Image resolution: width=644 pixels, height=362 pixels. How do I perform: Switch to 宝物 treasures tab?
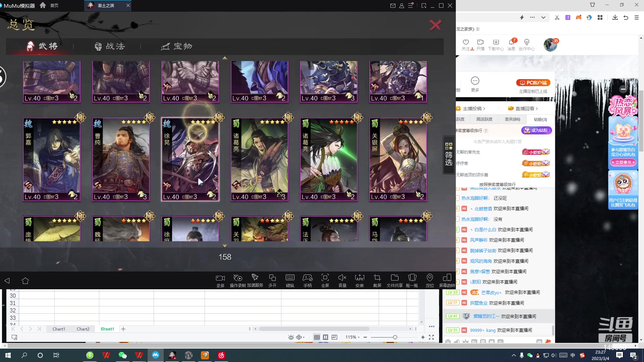(177, 46)
